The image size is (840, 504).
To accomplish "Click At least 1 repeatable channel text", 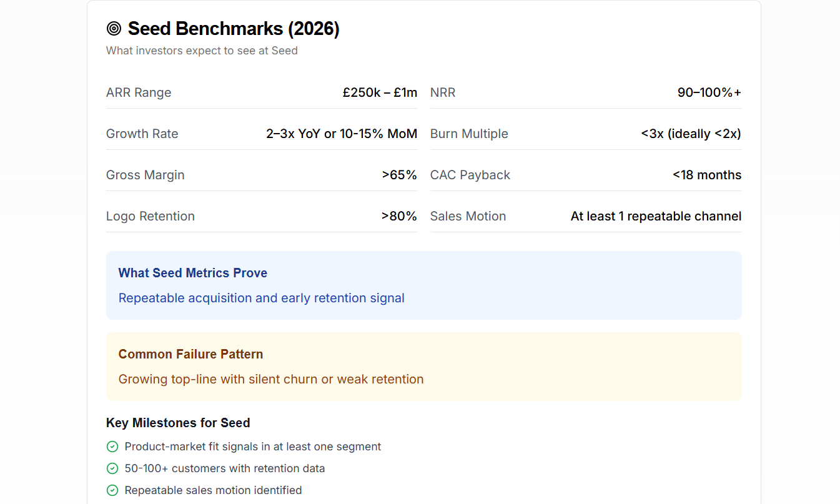I will [x=656, y=216].
